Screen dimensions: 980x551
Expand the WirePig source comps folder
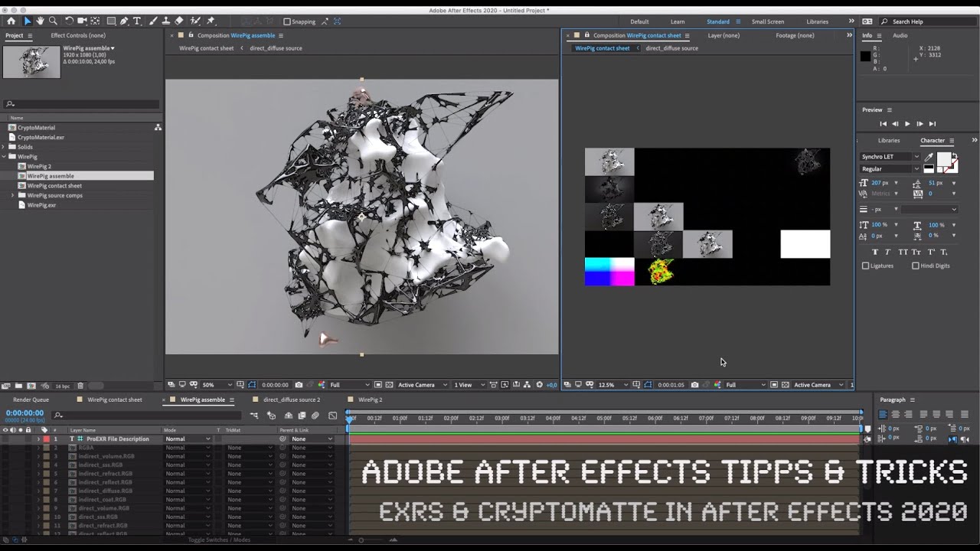[12, 195]
